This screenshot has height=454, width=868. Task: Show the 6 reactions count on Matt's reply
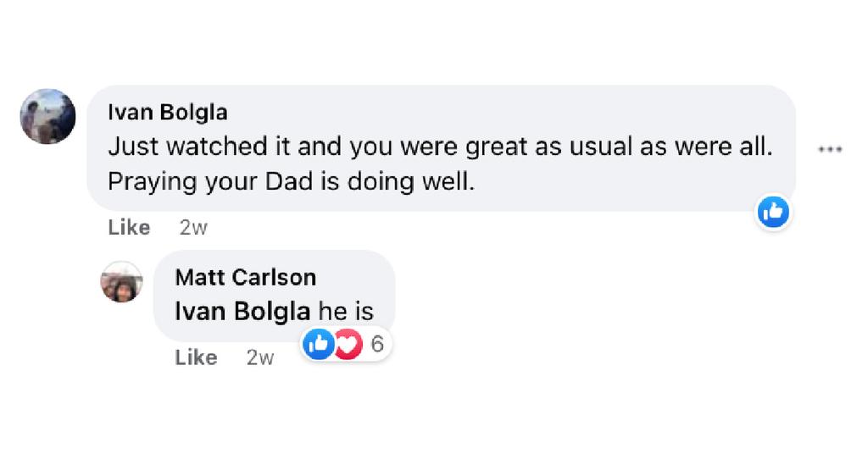(x=377, y=344)
